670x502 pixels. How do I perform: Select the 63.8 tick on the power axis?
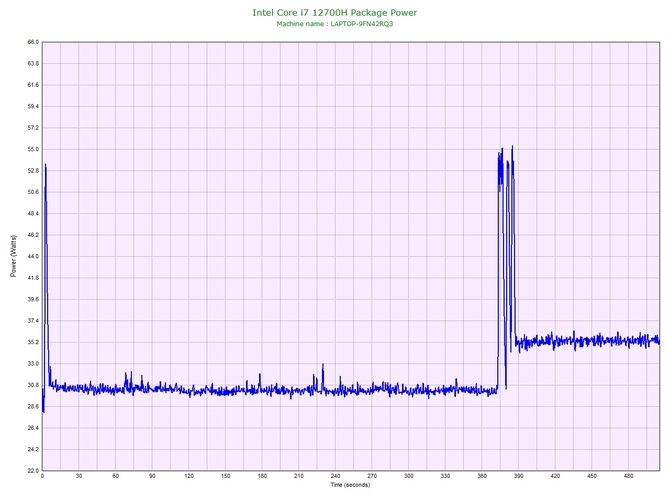[x=33, y=63]
